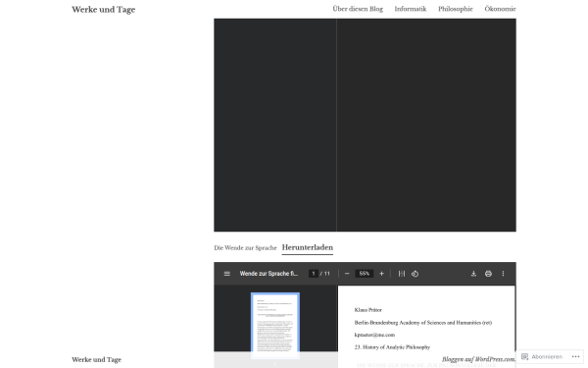Click the Werke und Tage header title
Viewport: 588px width, 368px height.
click(x=104, y=10)
